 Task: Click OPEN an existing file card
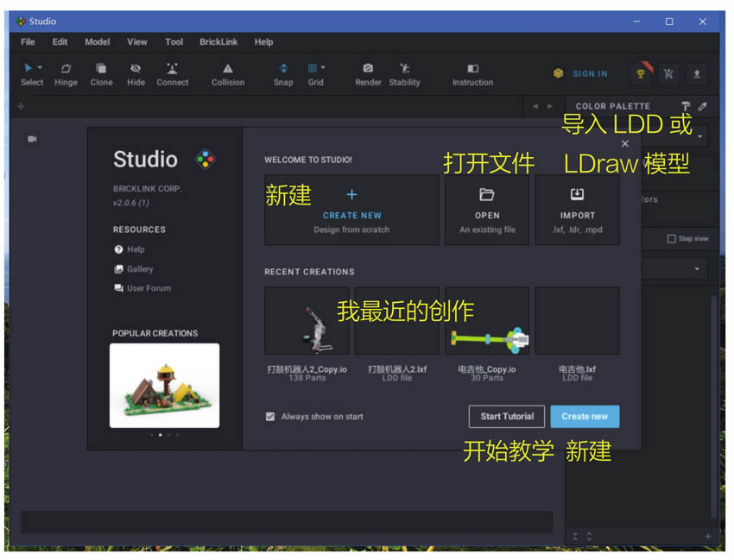click(x=487, y=210)
